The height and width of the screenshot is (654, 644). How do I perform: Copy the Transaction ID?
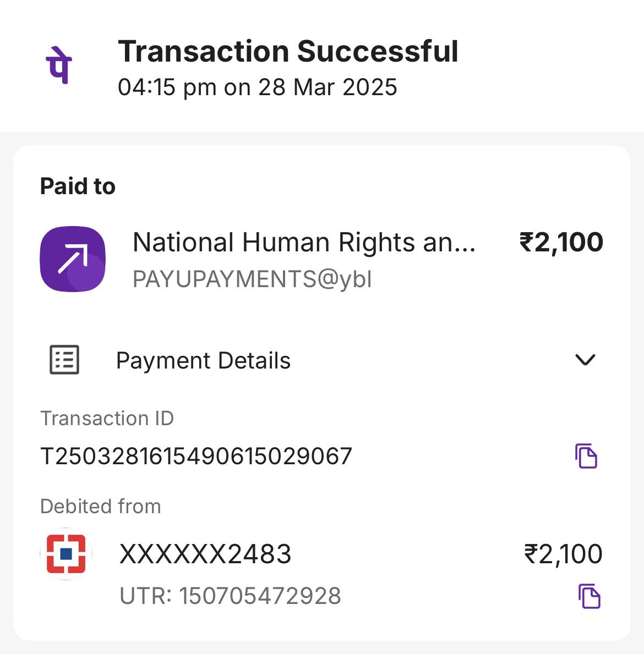point(586,455)
